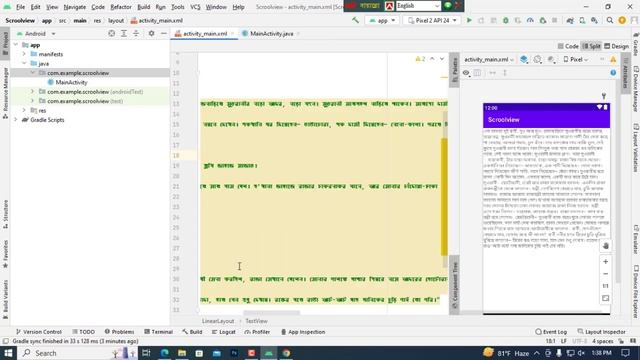
Task: Open the Logcat tool window
Action: (x=224, y=332)
